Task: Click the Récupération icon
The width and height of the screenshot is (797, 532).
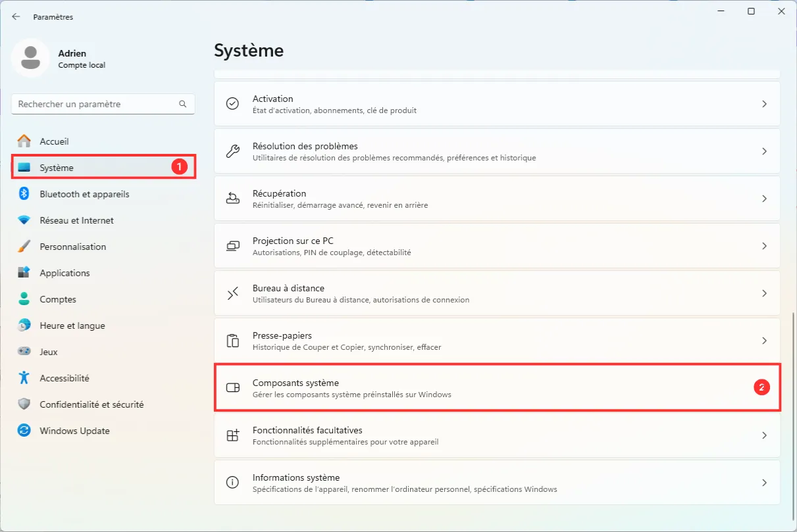Action: click(232, 199)
